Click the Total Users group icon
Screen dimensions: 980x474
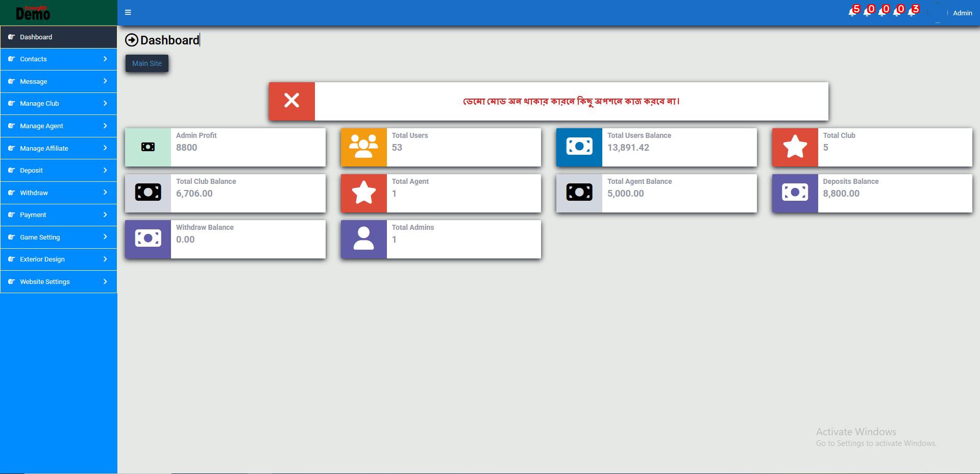pyautogui.click(x=363, y=147)
